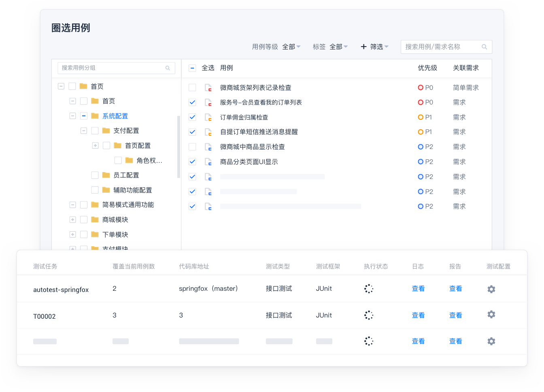Click the gear icon for task T00002
The width and height of the screenshot is (544, 392).
[x=491, y=315]
